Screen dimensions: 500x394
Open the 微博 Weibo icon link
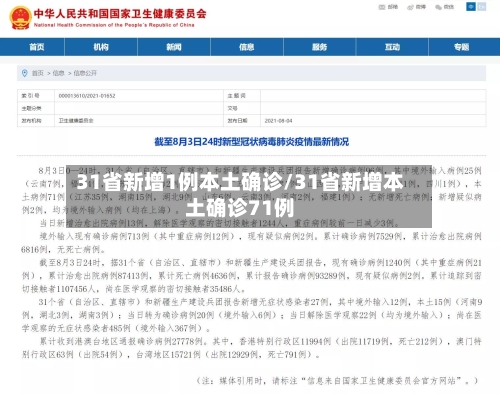[x=416, y=7]
